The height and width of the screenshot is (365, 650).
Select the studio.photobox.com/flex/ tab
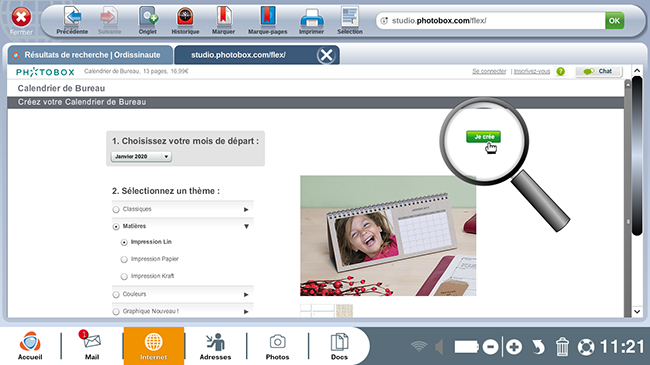coord(238,55)
